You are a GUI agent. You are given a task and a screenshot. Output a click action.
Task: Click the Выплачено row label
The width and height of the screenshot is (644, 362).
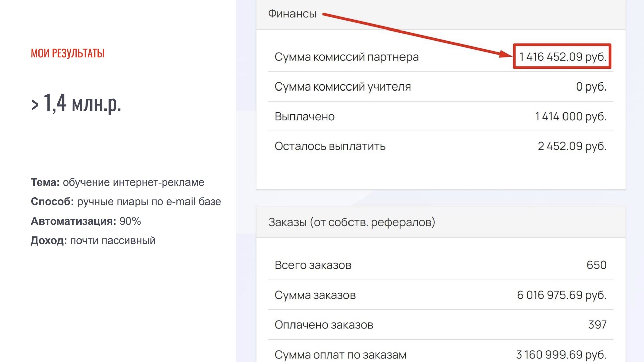click(x=305, y=117)
